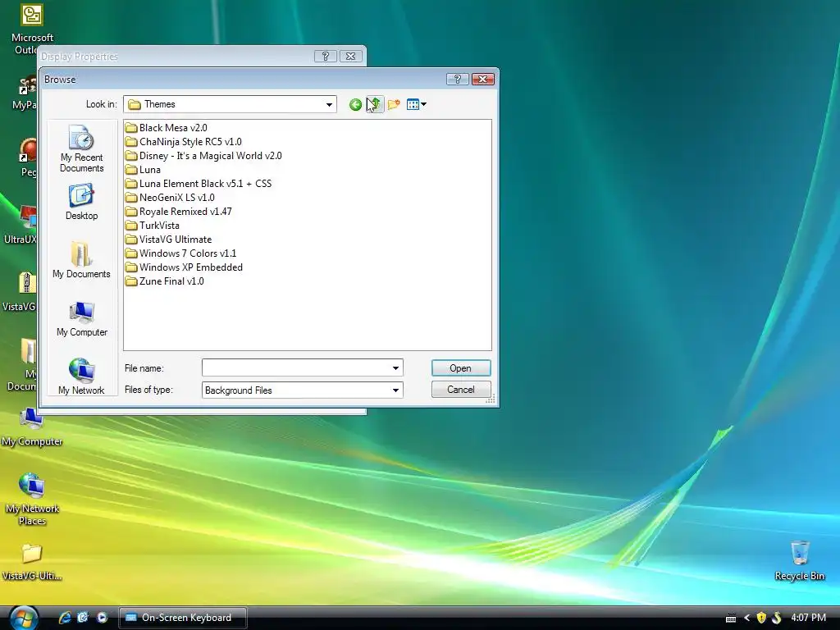840x630 pixels.
Task: Select the Zune Final v1.0 folder
Action: (x=164, y=281)
